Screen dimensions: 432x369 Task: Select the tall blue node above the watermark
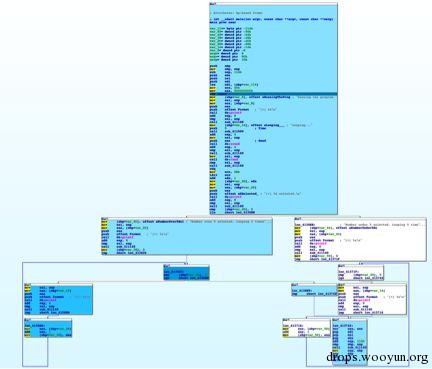click(350, 336)
